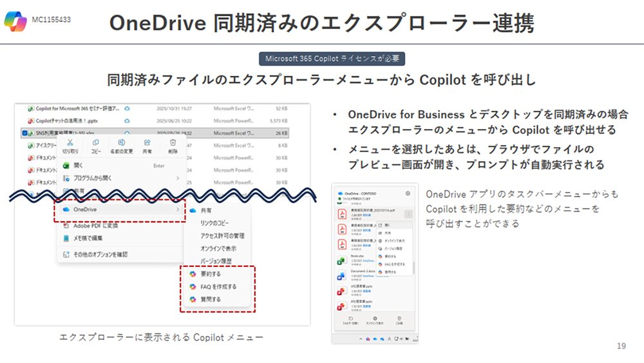This screenshot has width=644, height=363.
Task: Click 質問する in OneDrive panel popup menu
Action: [395, 272]
